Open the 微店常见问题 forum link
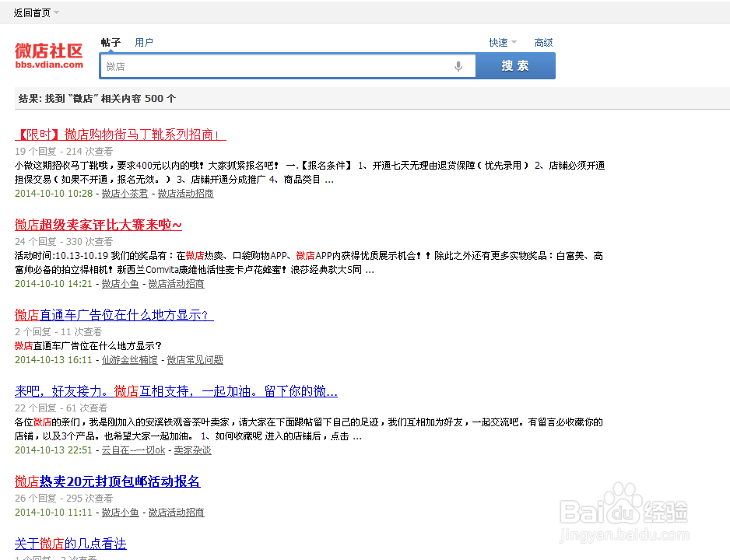The width and height of the screenshot is (730, 560). tap(195, 360)
